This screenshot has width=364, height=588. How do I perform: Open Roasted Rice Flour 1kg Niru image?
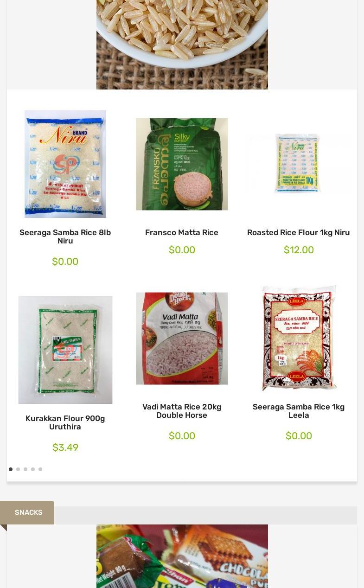pyautogui.click(x=299, y=164)
